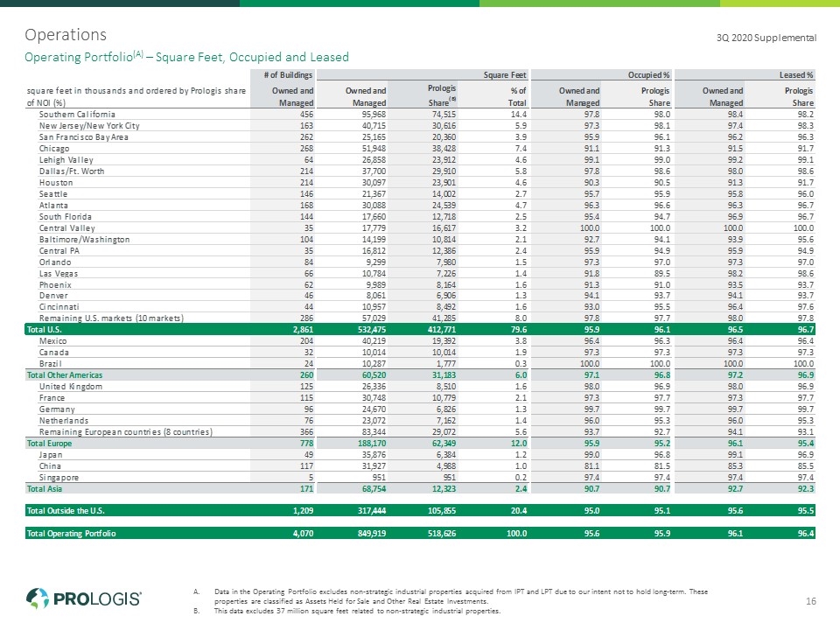
Task: Select Total Other Americas value 60,520
Action: 374,375
